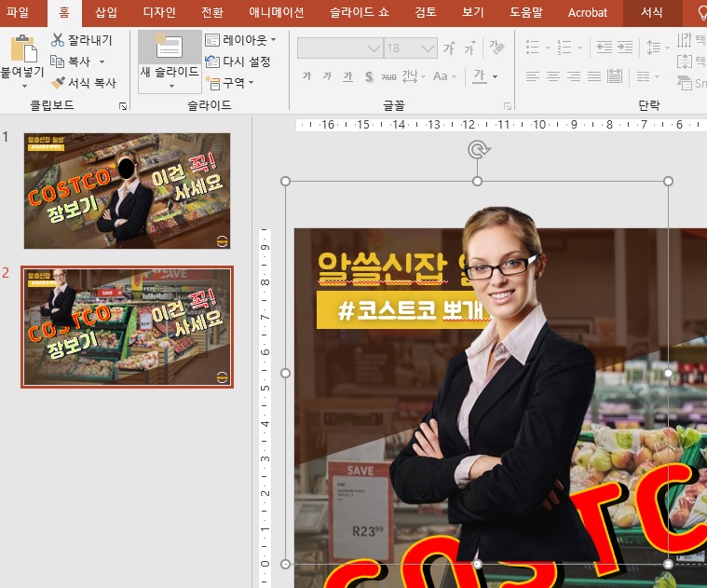Switch to 슬라이드 쇼 tab
Screen dimensions: 707x588
point(360,12)
